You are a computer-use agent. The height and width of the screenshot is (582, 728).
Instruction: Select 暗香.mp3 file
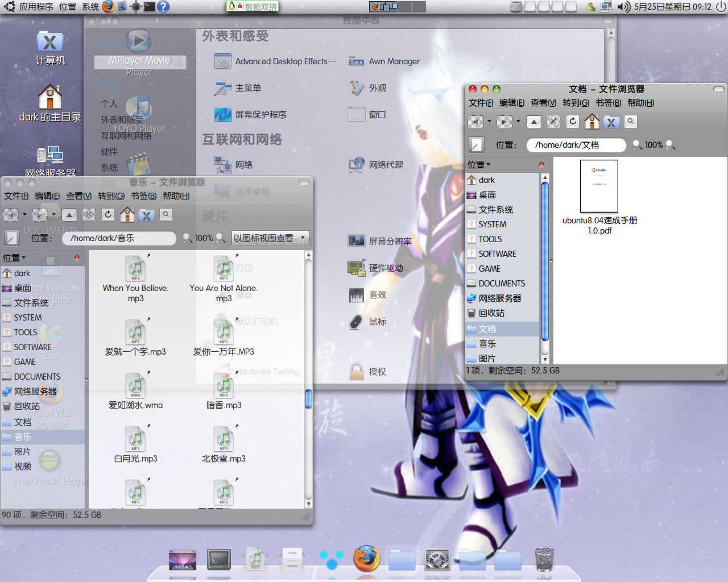coord(224,391)
